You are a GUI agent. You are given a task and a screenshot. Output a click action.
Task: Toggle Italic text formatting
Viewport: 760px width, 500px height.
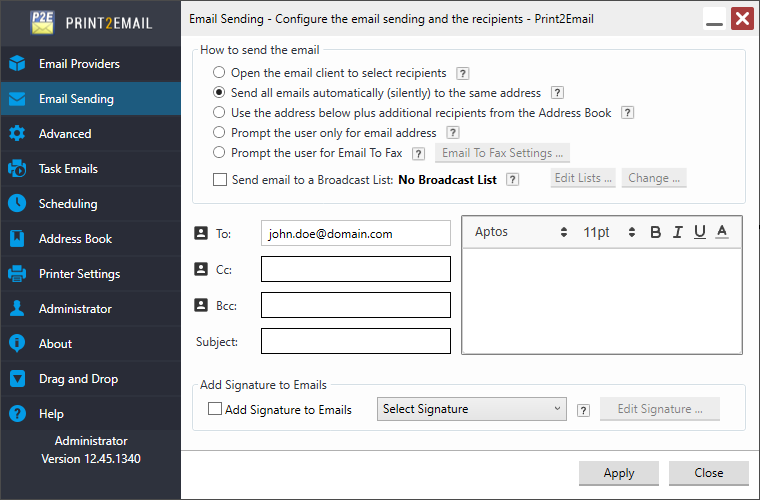click(678, 232)
